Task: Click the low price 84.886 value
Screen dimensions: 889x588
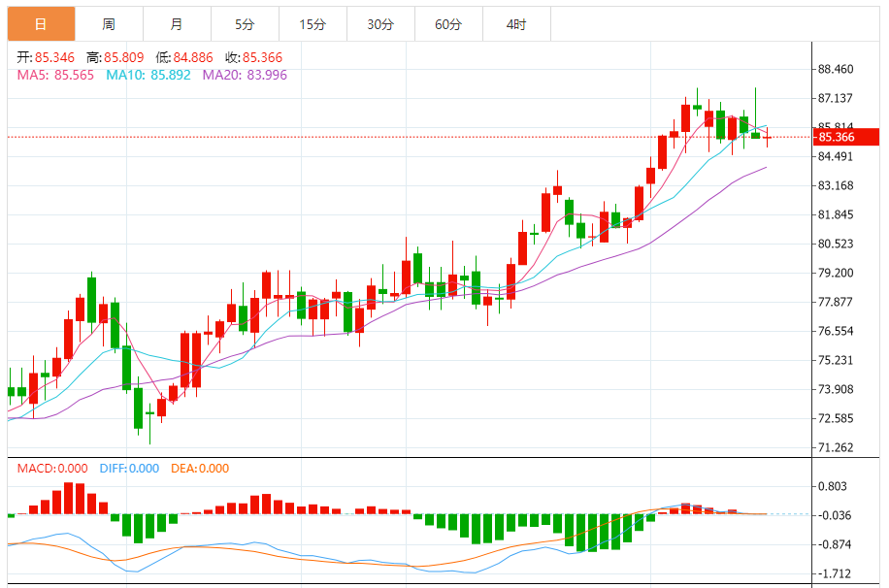Action: pos(193,57)
